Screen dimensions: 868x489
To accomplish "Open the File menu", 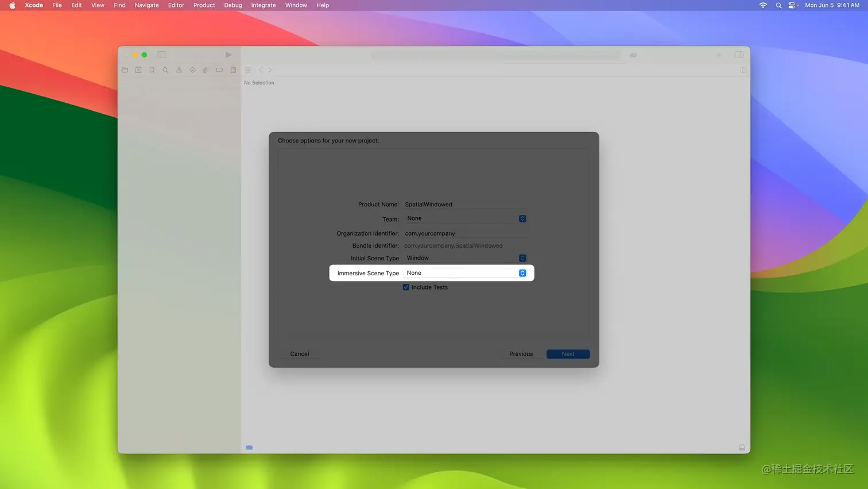I will point(57,5).
